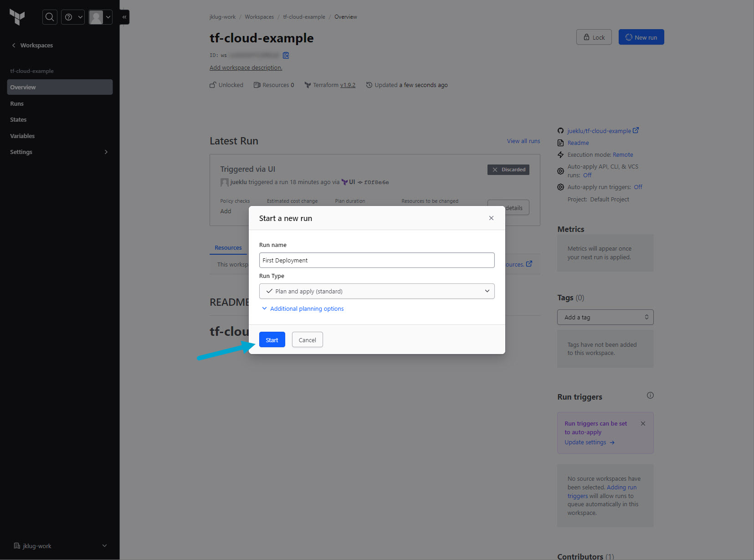
Task: Click the Run name input field
Action: 377,260
